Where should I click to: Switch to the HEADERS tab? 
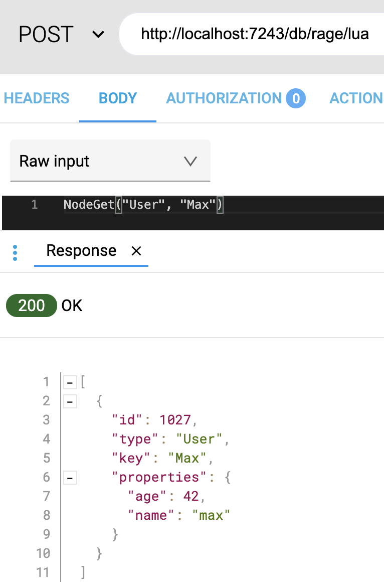click(37, 98)
